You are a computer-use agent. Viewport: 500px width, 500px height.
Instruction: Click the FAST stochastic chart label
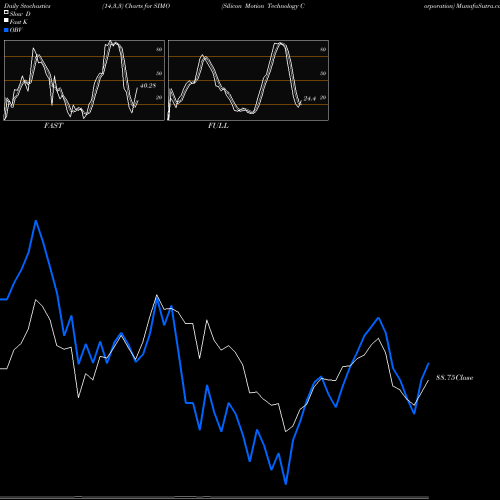click(x=53, y=126)
